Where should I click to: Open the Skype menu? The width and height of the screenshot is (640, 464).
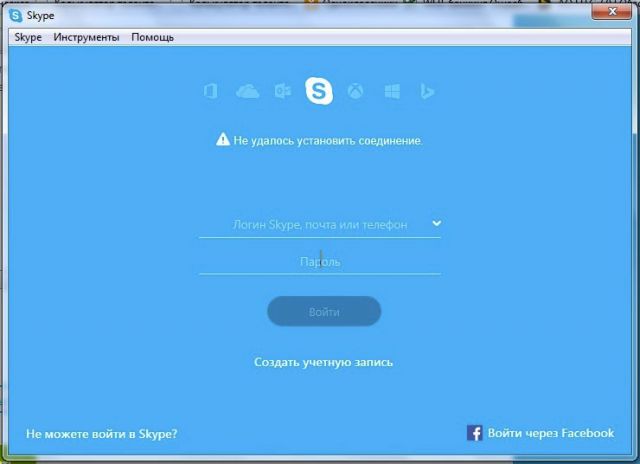pyautogui.click(x=28, y=37)
